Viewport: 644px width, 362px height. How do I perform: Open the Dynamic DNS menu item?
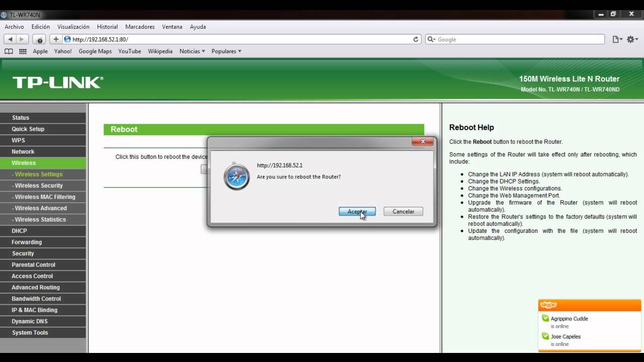tap(43, 321)
